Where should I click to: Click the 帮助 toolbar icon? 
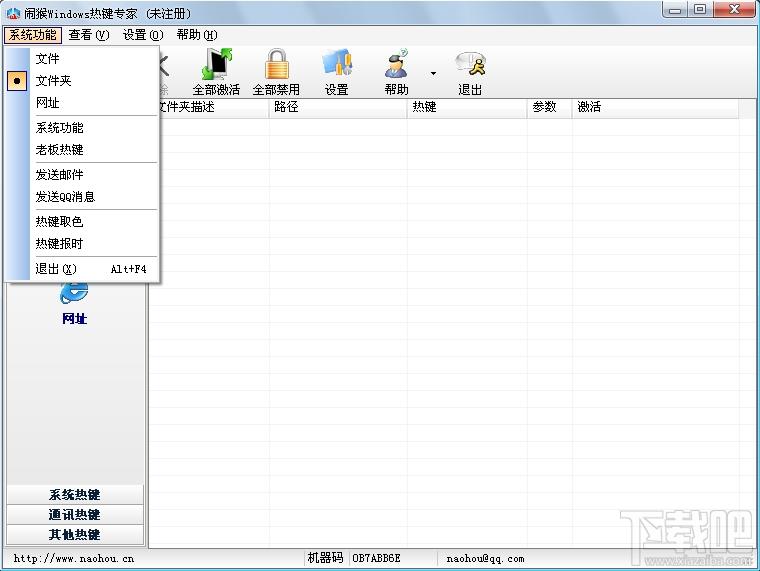(396, 72)
